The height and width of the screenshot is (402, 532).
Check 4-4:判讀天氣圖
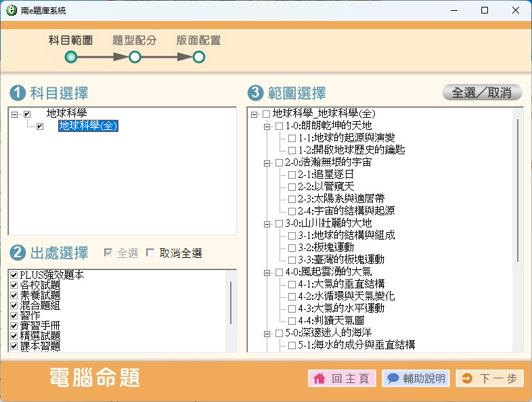point(292,321)
